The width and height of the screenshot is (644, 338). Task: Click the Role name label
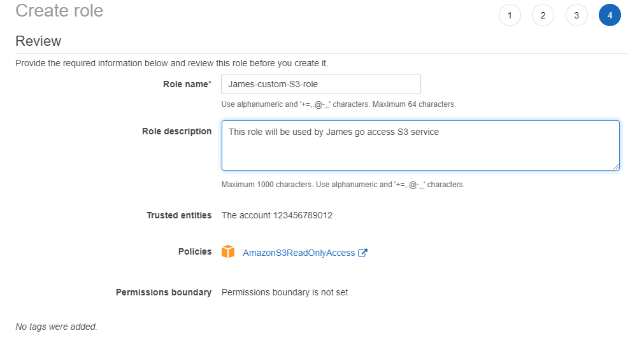187,84
